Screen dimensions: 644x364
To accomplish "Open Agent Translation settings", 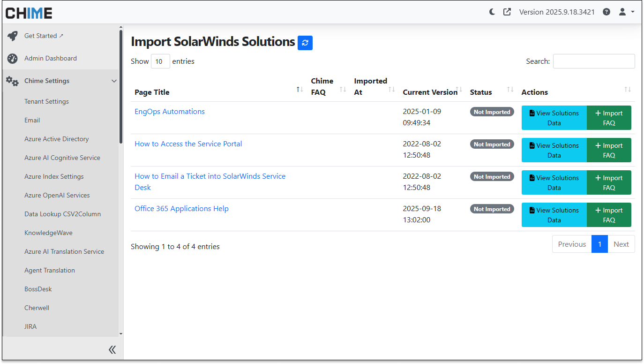I will (50, 270).
